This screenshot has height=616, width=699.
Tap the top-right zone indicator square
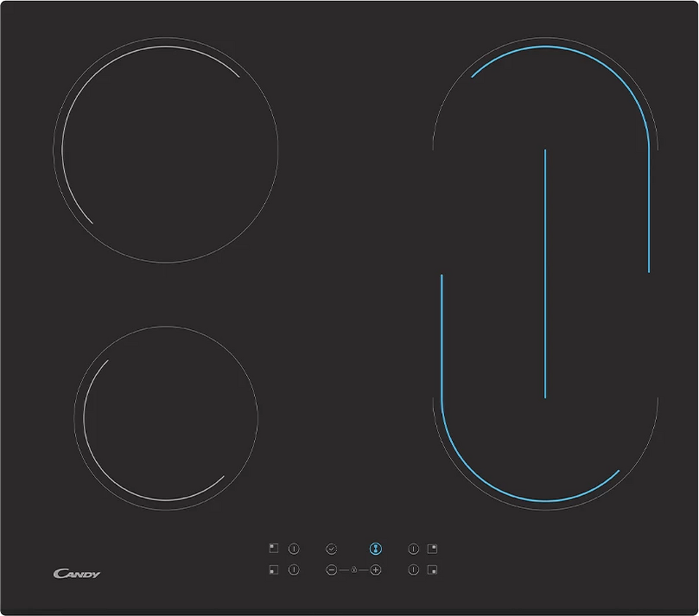pos(433,548)
